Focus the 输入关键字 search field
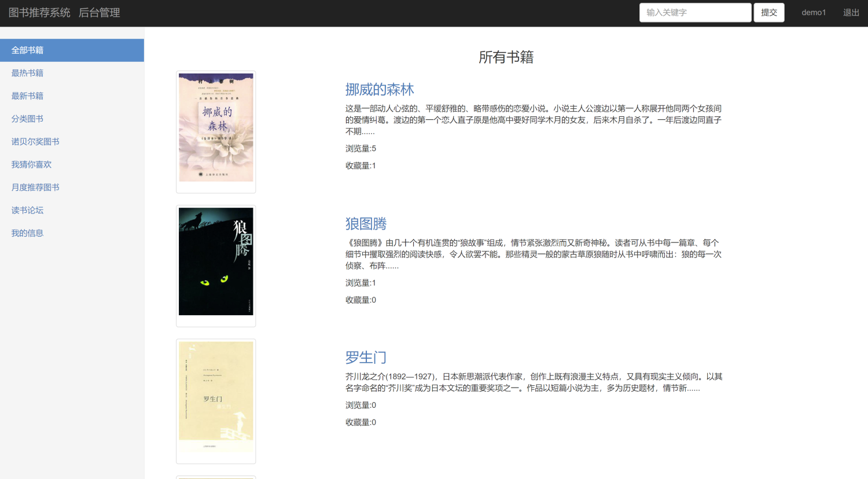This screenshot has height=479, width=868. pos(694,12)
